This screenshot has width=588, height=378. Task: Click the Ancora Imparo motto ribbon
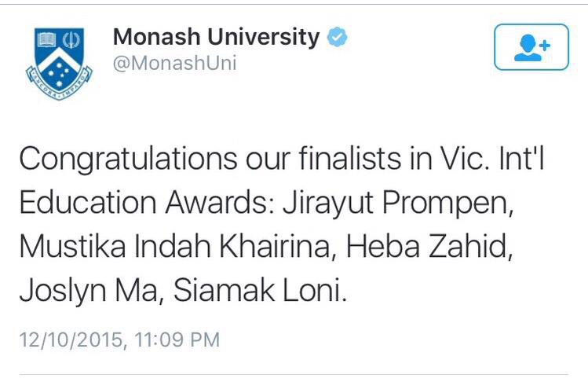pos(59,85)
